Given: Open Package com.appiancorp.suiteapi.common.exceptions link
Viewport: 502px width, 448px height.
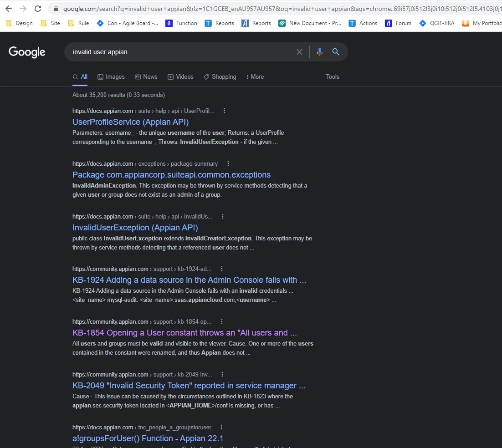Looking at the screenshot, I should [171, 175].
